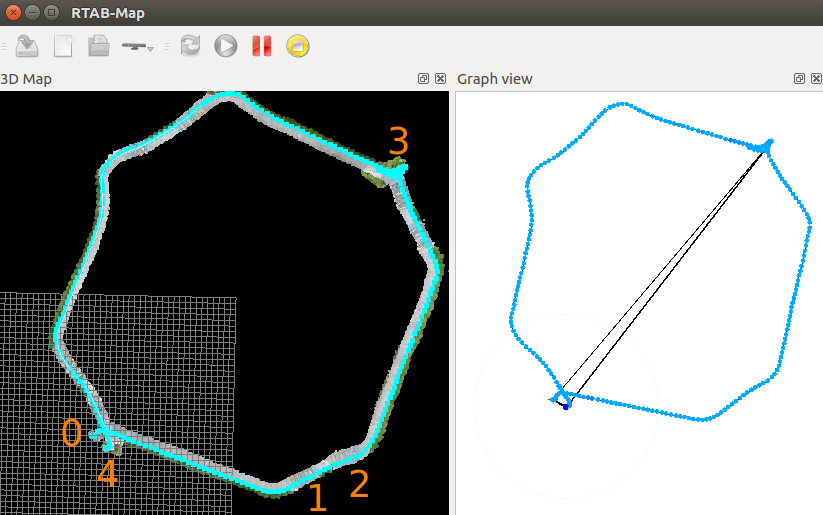Close the Graph view panel

point(815,79)
